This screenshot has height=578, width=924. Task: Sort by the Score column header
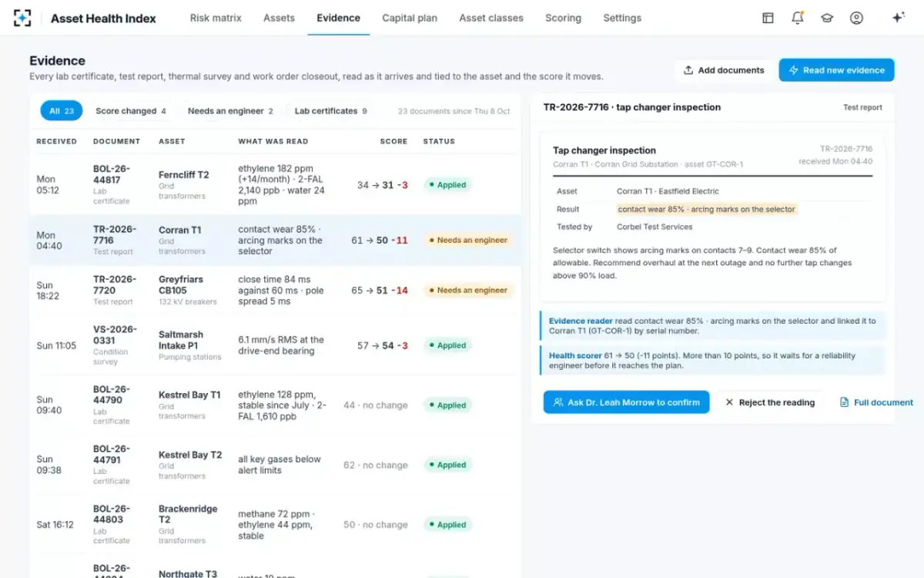(x=393, y=142)
